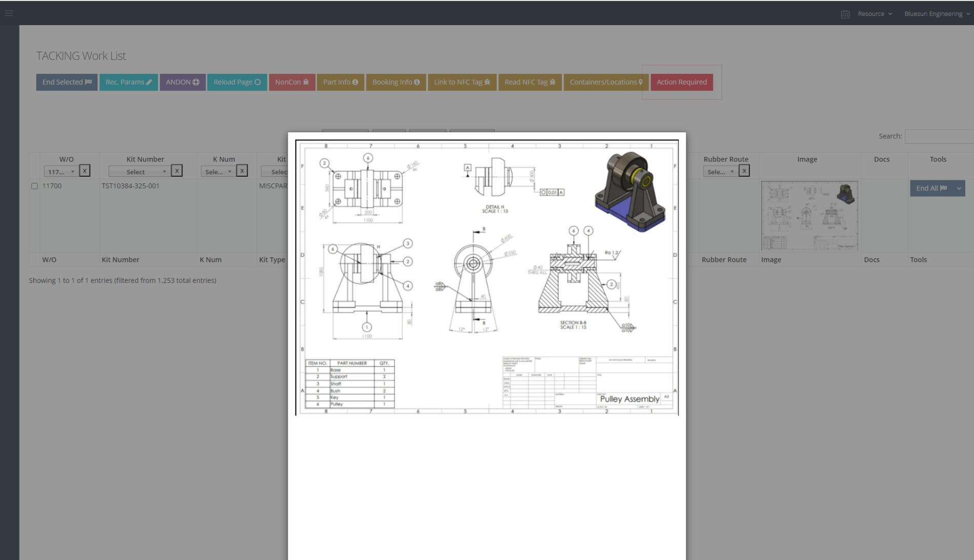The height and width of the screenshot is (560, 974).
Task: Clear the Kit Number filter with X
Action: [x=176, y=171]
